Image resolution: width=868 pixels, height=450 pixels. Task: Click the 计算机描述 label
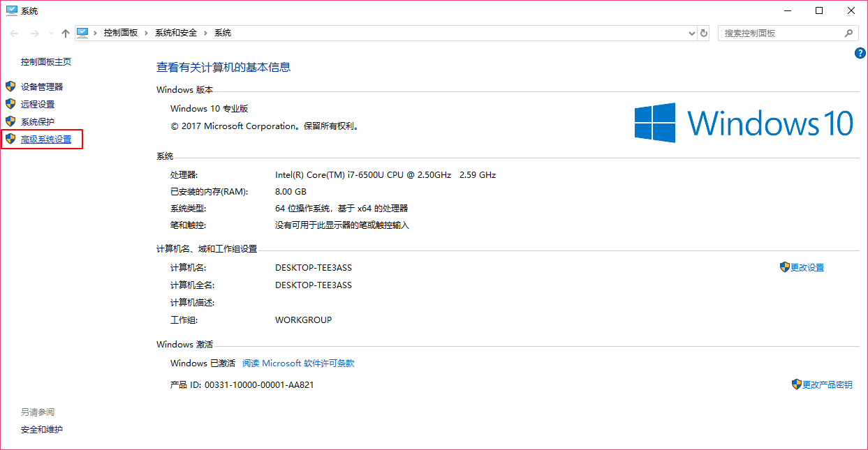pyautogui.click(x=193, y=303)
